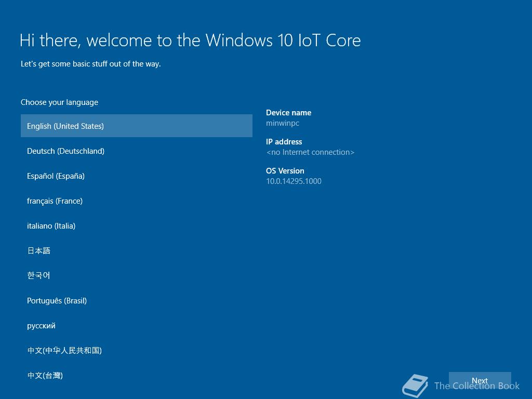Click the 'Let's get some basic stuff' subtitle
The width and height of the screenshot is (532, 399).
click(x=90, y=64)
